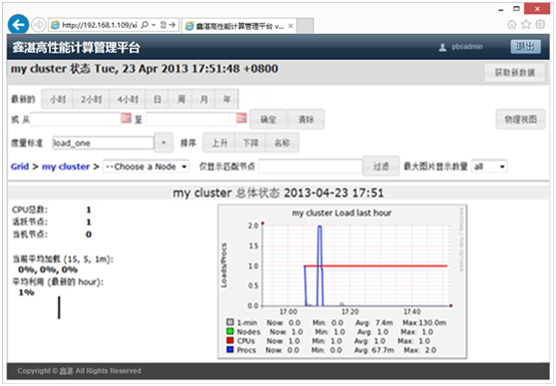Click the browser back arrow button
Image resolution: width=556 pixels, height=386 pixels.
point(18,24)
